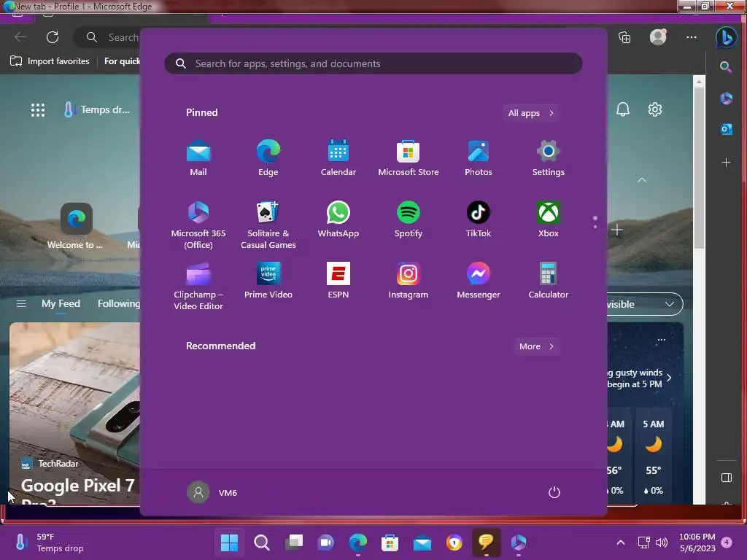
Task: Open WhatsApp from pinned apps
Action: (338, 219)
